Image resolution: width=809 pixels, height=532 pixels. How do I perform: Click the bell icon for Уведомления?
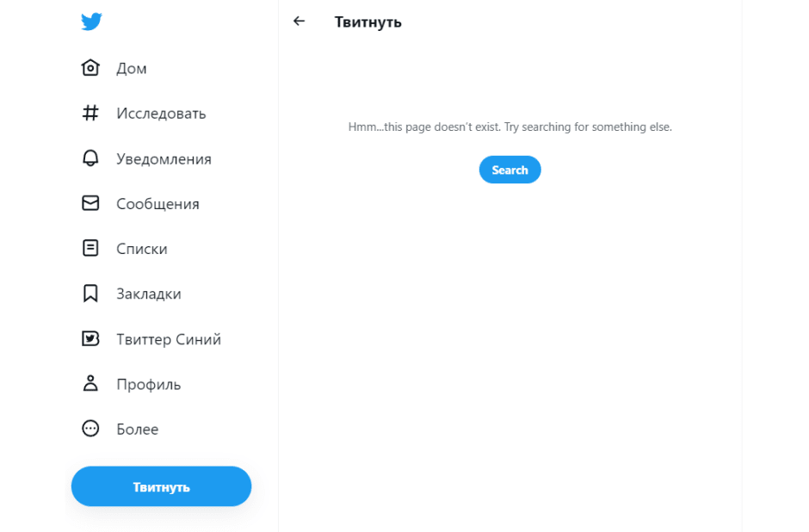point(90,158)
